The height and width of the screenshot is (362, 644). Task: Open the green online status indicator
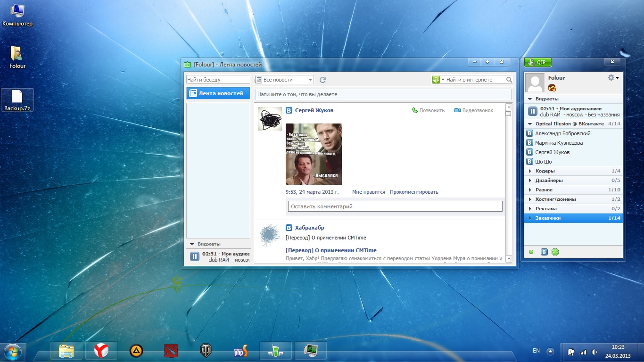(x=531, y=252)
